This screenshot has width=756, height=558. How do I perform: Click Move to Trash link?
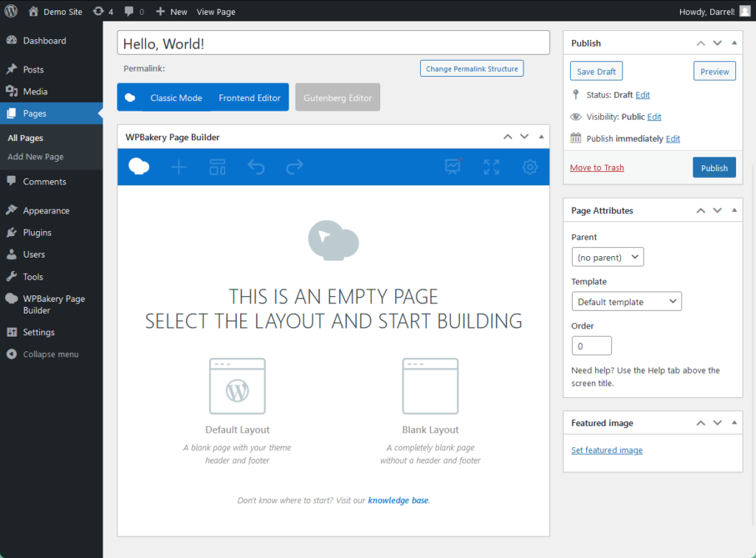pos(597,168)
